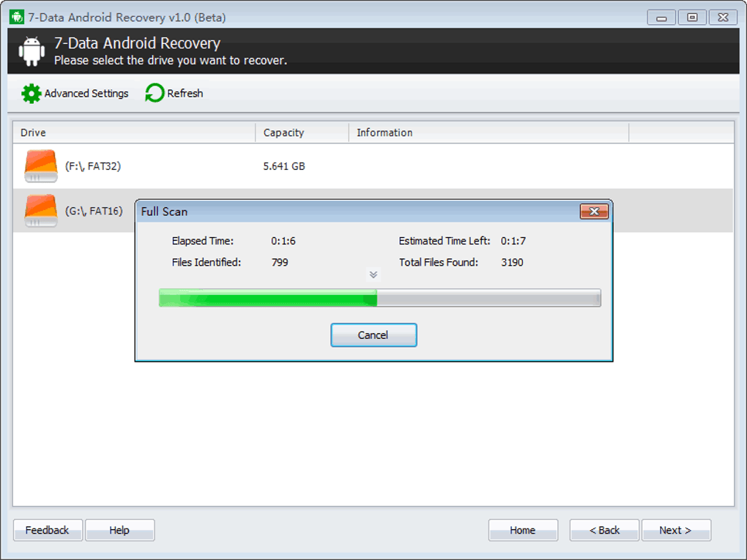Image resolution: width=747 pixels, height=560 pixels.
Task: Click the F:\ FAT32 drive icon
Action: coord(41,165)
